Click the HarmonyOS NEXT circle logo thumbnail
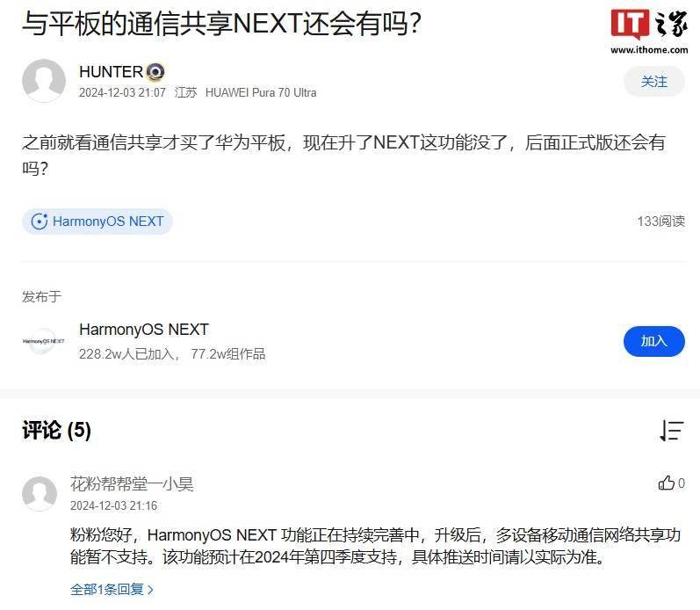Viewport: 700px width, 610px height. [44, 341]
